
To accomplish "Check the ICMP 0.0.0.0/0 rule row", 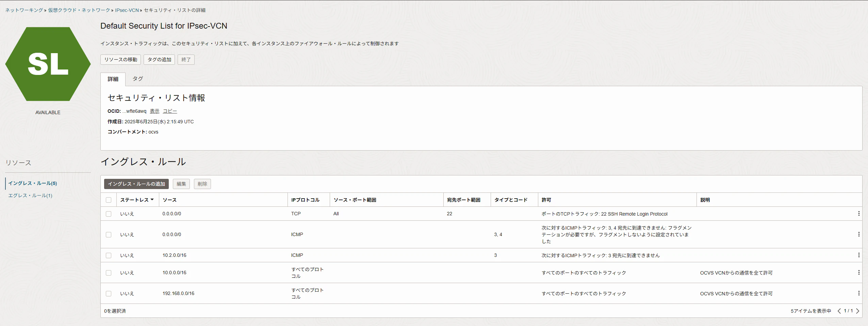I will 109,235.
